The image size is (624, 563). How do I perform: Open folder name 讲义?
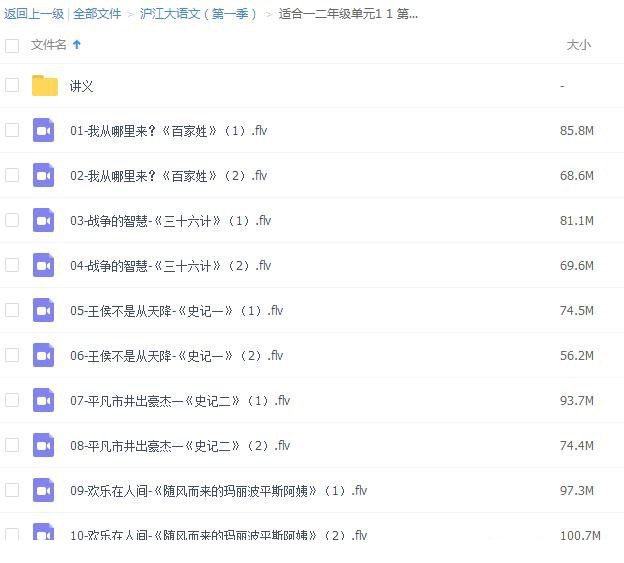click(x=81, y=86)
